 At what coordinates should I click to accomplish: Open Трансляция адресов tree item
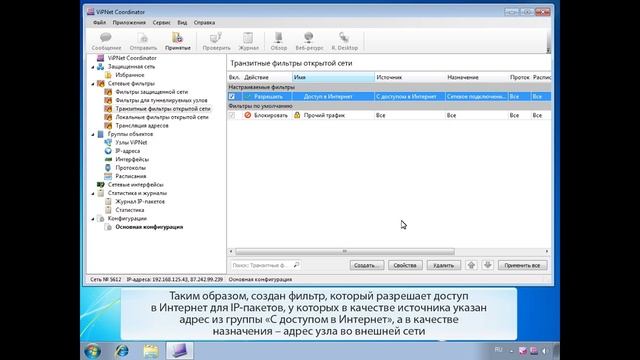click(142, 126)
